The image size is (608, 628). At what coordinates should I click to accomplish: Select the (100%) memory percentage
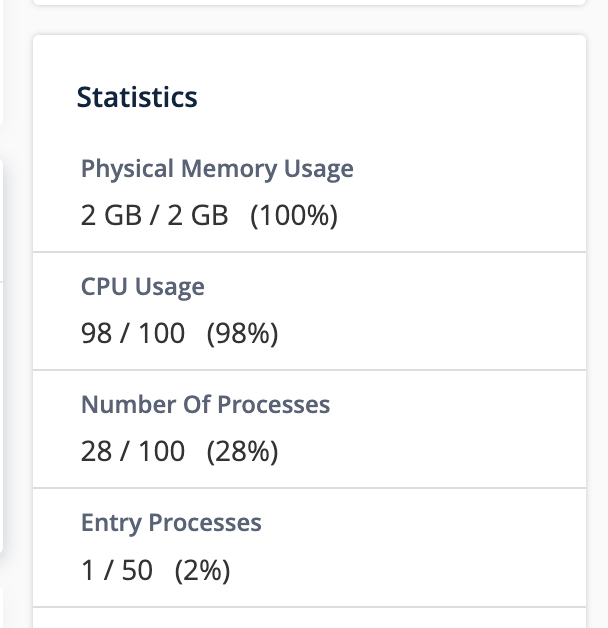(294, 215)
